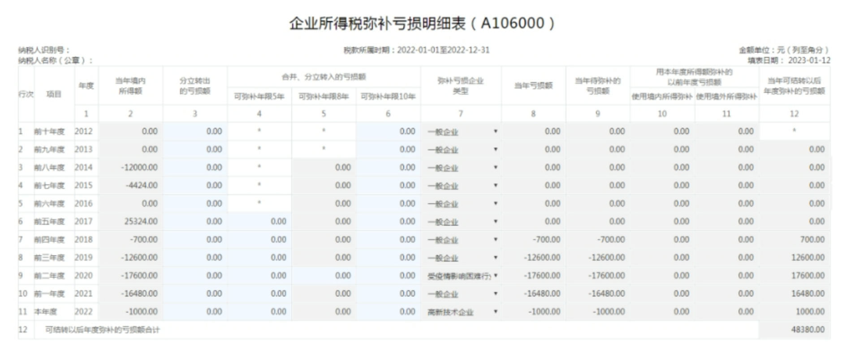
Task: Open enterprise type dropdown for year 2013
Action: [x=462, y=149]
